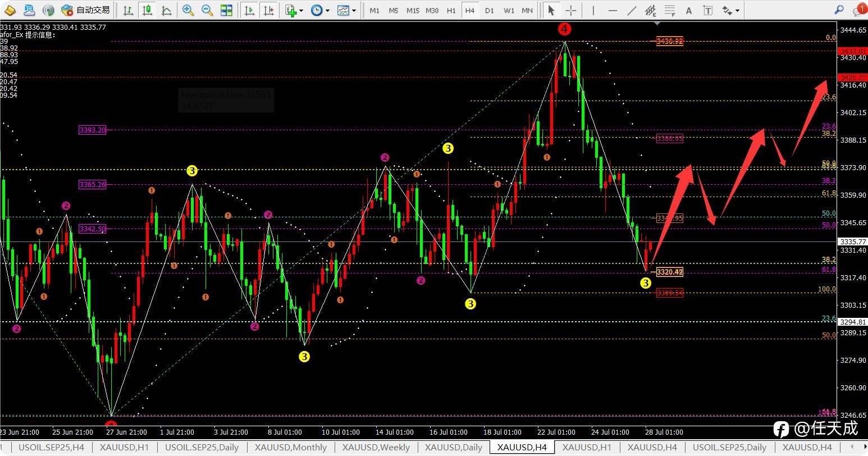The image size is (868, 456).
Task: Select the M15 timeframe
Action: pyautogui.click(x=413, y=10)
